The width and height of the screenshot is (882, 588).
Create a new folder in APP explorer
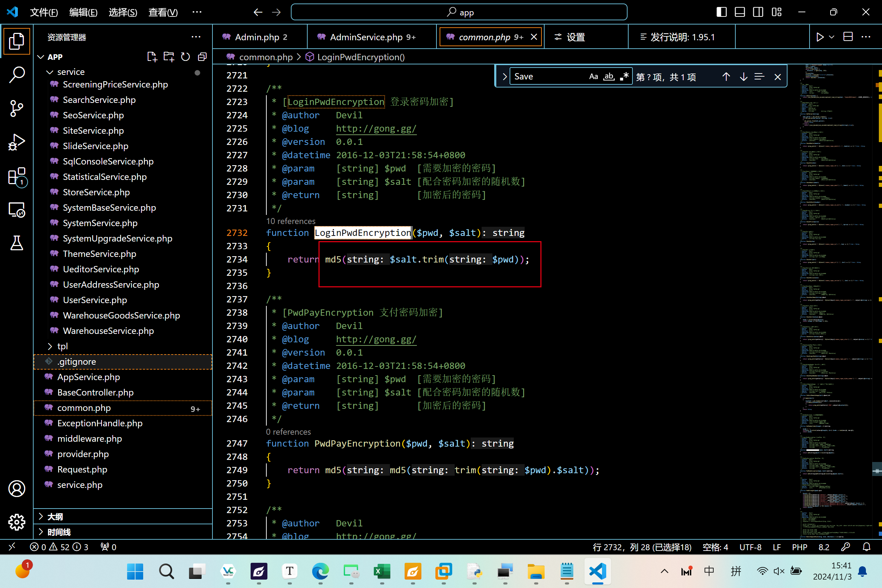pos(169,57)
